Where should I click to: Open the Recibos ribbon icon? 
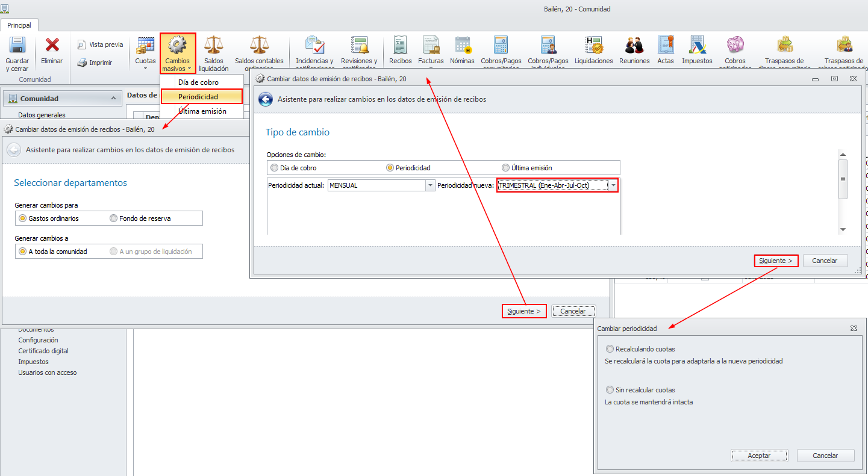point(400,46)
